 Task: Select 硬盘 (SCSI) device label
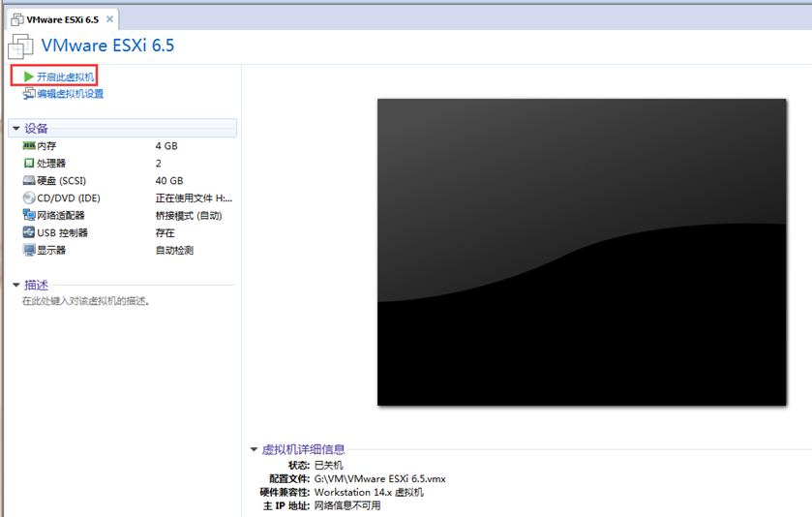(62, 181)
